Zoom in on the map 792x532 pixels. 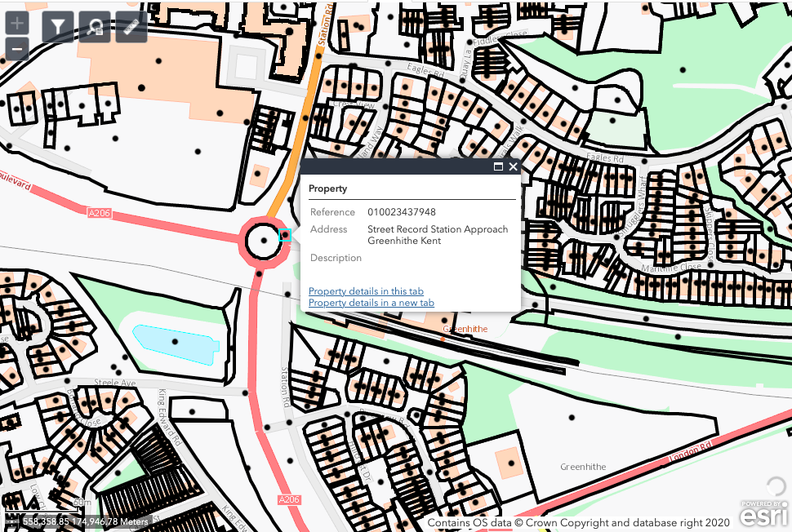tap(17, 24)
